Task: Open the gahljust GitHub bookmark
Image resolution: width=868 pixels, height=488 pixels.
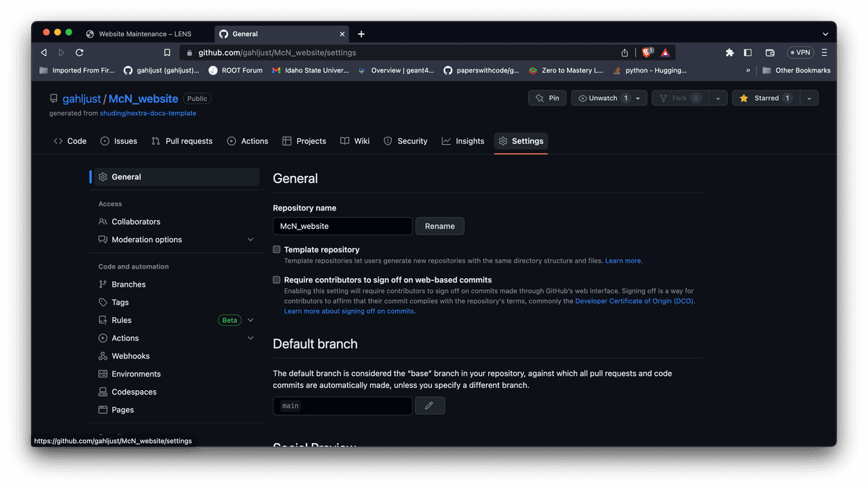Action: (161, 70)
